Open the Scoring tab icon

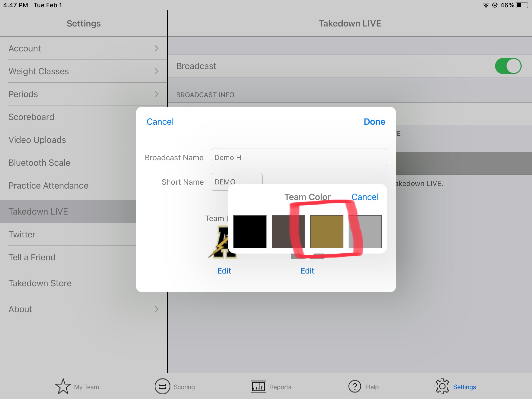162,387
